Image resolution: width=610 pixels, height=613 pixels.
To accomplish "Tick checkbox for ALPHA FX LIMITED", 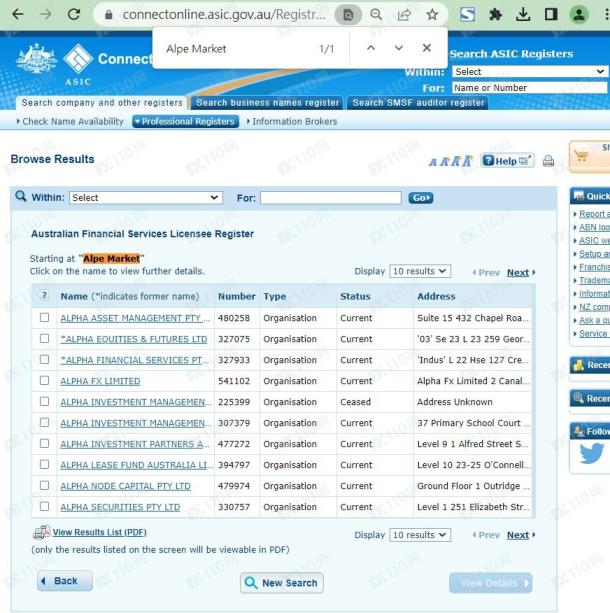I will pyautogui.click(x=45, y=380).
